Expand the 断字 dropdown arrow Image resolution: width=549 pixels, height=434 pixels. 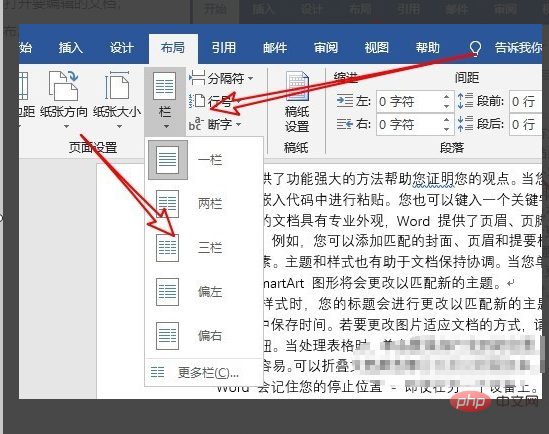238,124
